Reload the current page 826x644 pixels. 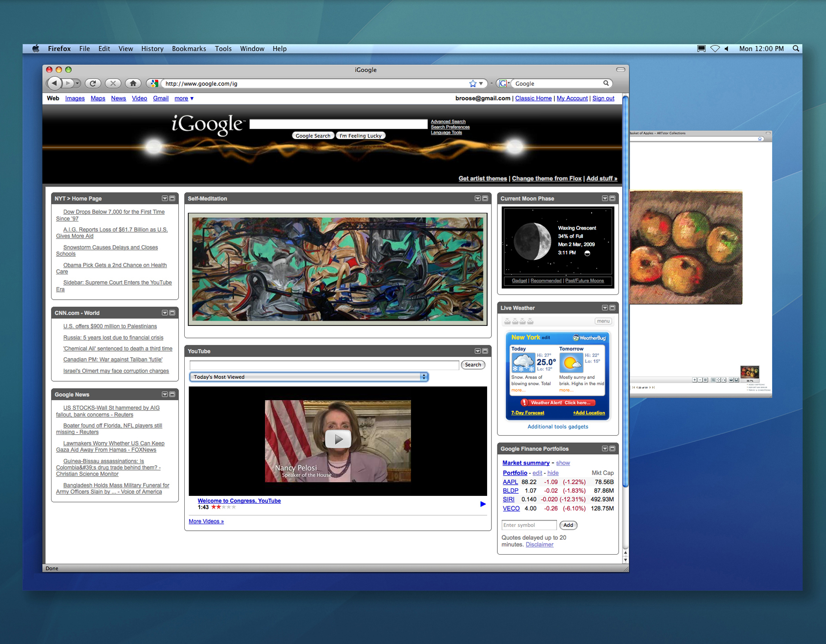93,83
